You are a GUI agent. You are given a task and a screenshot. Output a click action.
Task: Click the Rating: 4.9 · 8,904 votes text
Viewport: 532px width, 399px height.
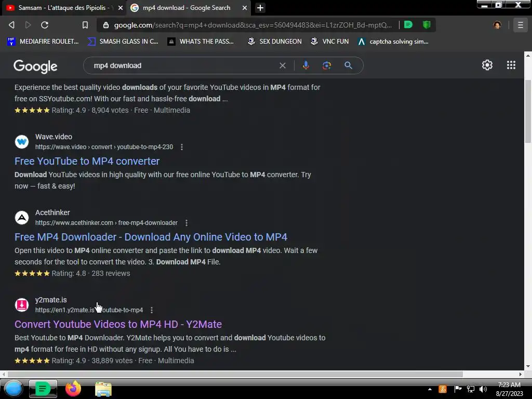tap(90, 110)
